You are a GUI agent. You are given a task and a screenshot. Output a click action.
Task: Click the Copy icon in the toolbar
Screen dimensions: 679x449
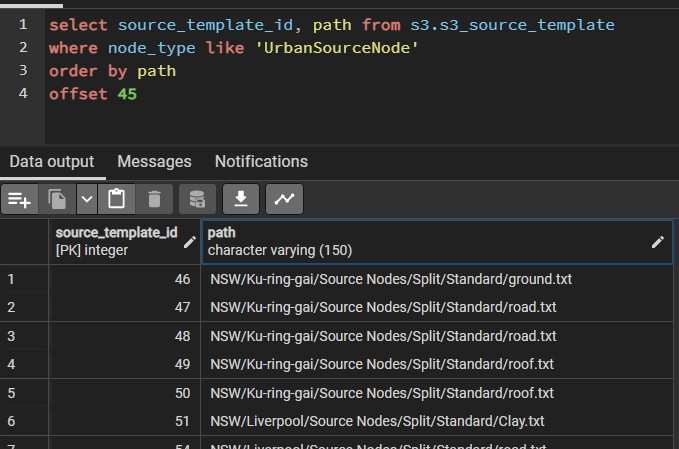(56, 199)
